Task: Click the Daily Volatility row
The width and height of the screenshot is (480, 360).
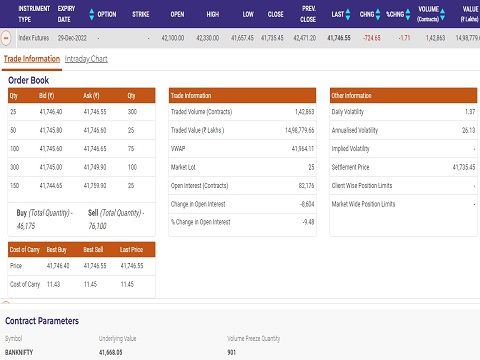Action: pyautogui.click(x=403, y=112)
